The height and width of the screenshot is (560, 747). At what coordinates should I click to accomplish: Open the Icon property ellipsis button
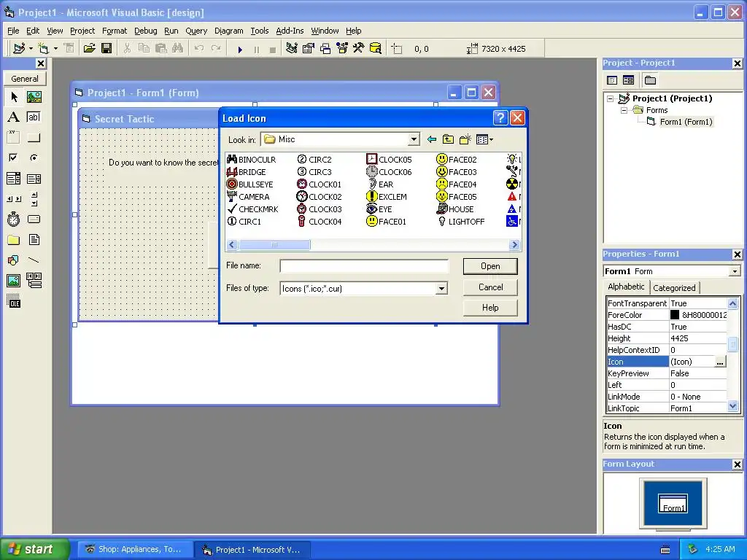pyautogui.click(x=720, y=362)
